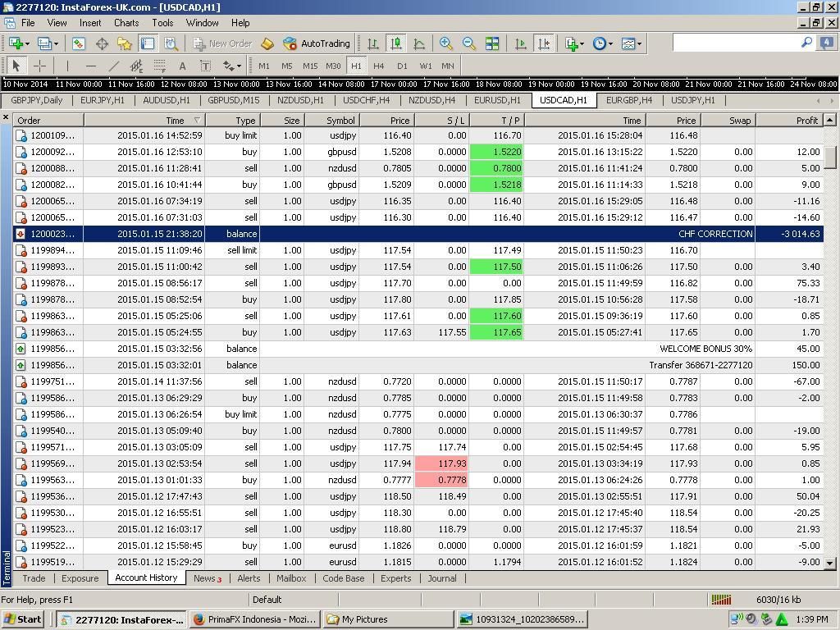Screen dimensions: 840x630
Task: Tile chart windows icon
Action: [x=492, y=43]
